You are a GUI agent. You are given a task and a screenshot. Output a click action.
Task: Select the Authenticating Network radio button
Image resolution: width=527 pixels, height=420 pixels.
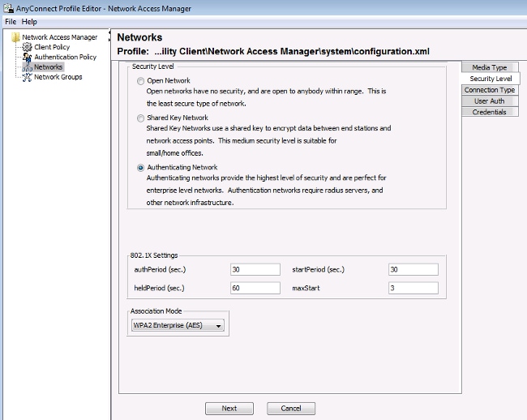pyautogui.click(x=141, y=168)
